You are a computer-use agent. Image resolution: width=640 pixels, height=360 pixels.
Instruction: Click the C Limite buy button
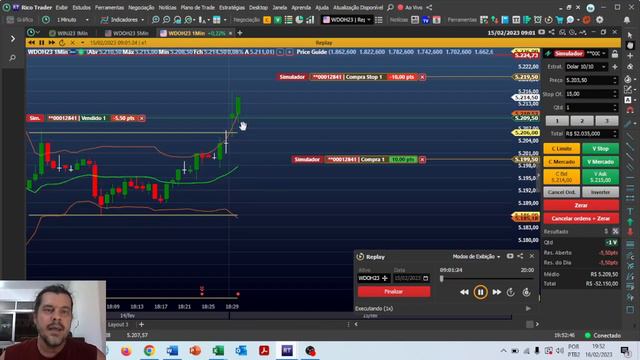pyautogui.click(x=561, y=148)
